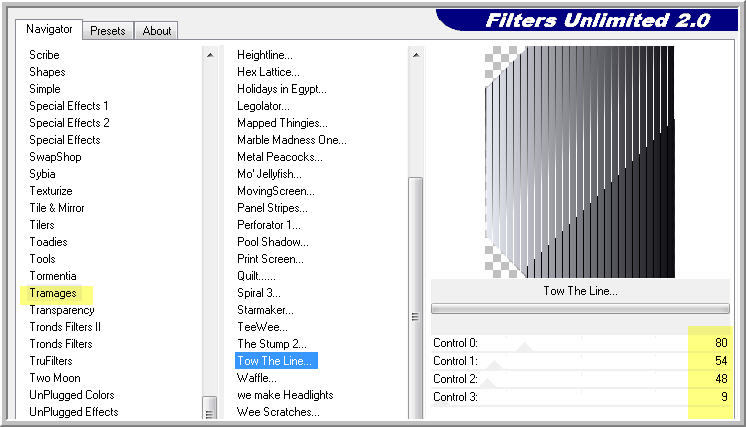This screenshot has height=427, width=746.
Task: Choose Sybia from the category list
Action: click(x=42, y=174)
